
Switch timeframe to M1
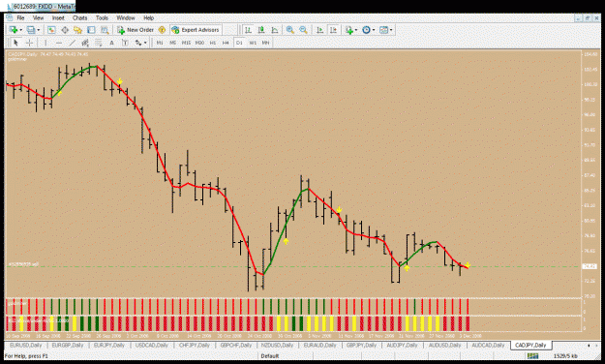point(160,43)
